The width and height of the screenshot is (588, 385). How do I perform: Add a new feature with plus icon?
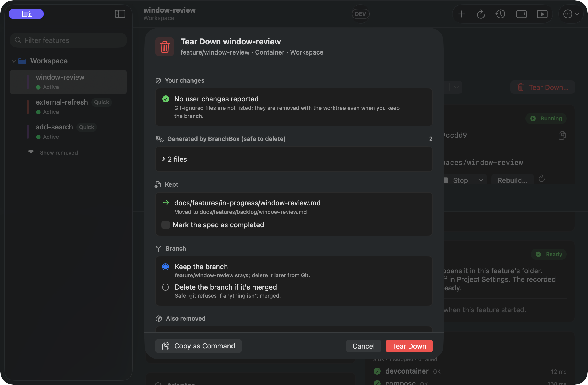click(462, 14)
